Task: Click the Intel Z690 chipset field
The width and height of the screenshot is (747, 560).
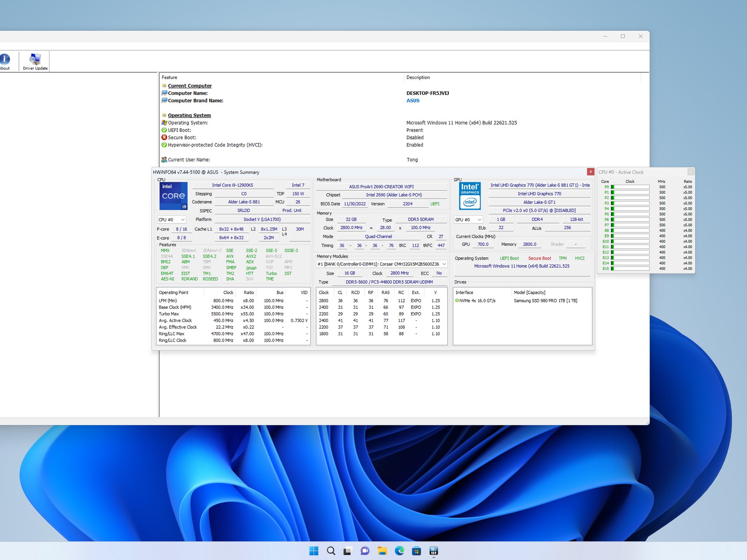Action: click(x=394, y=195)
